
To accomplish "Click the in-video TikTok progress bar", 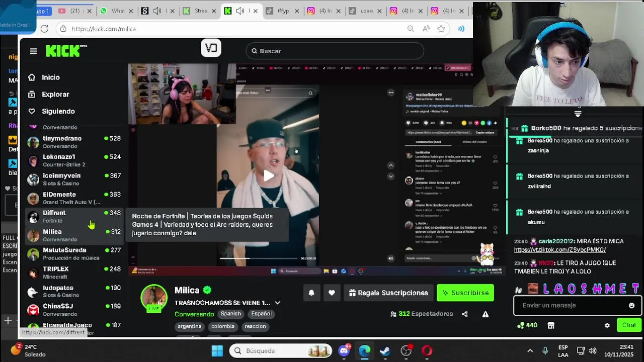I will (259, 258).
